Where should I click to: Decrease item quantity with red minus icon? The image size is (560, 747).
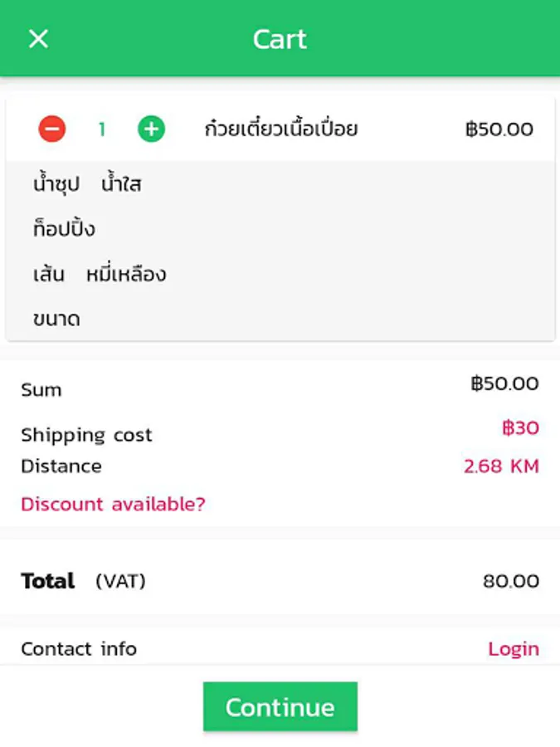click(x=52, y=129)
